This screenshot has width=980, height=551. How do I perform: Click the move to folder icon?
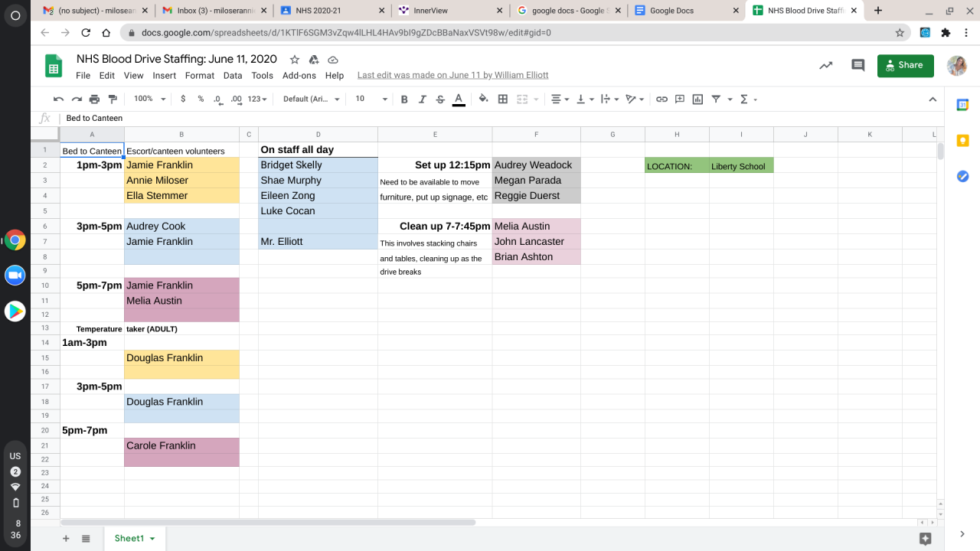coord(314,60)
